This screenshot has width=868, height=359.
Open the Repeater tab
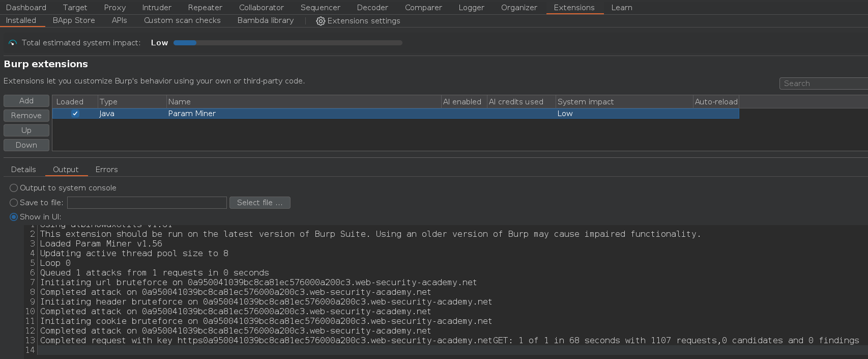(x=205, y=8)
